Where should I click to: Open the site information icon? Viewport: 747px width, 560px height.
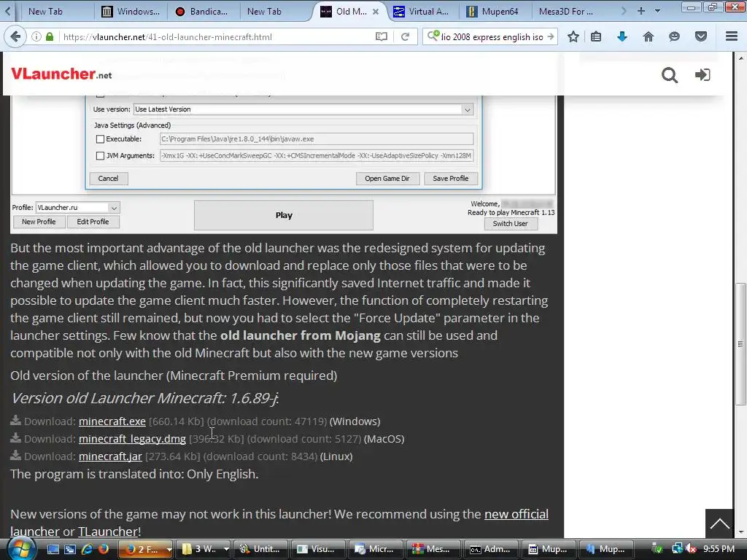tap(36, 36)
